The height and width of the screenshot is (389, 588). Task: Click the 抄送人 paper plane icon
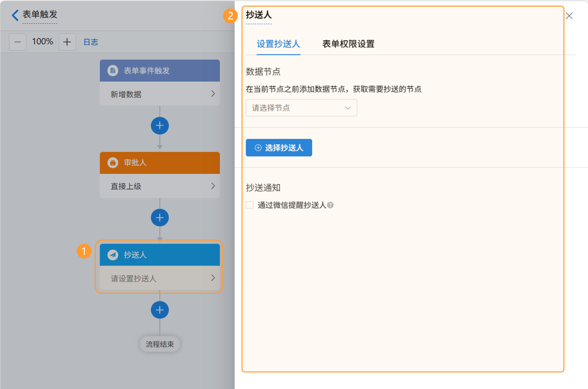pos(113,255)
